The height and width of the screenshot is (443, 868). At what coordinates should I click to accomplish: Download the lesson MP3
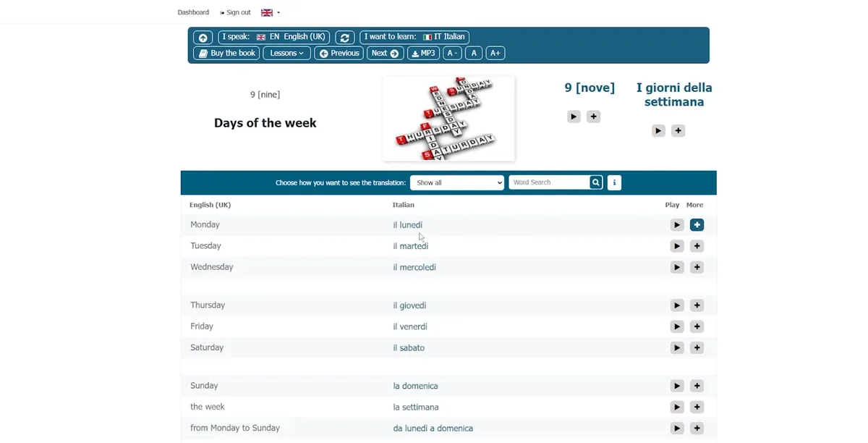[x=423, y=53]
